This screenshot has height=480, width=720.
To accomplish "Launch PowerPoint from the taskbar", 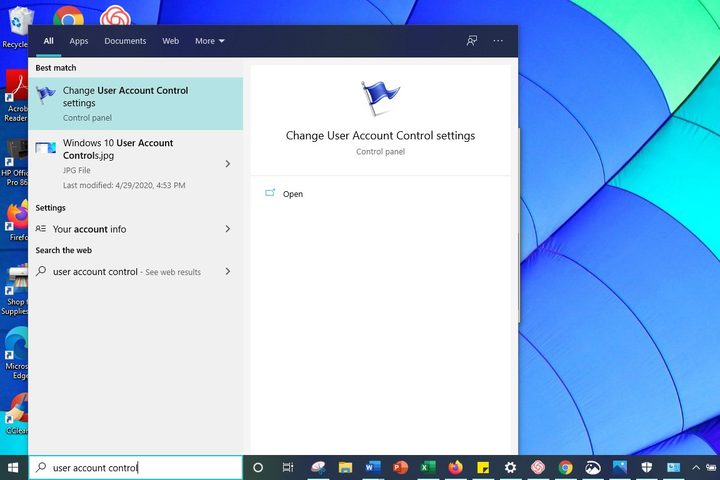I will 400,468.
